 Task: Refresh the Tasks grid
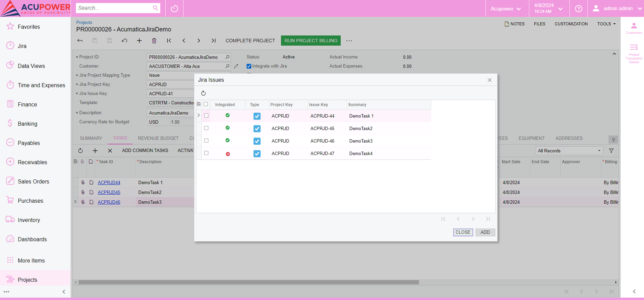pyautogui.click(x=80, y=151)
